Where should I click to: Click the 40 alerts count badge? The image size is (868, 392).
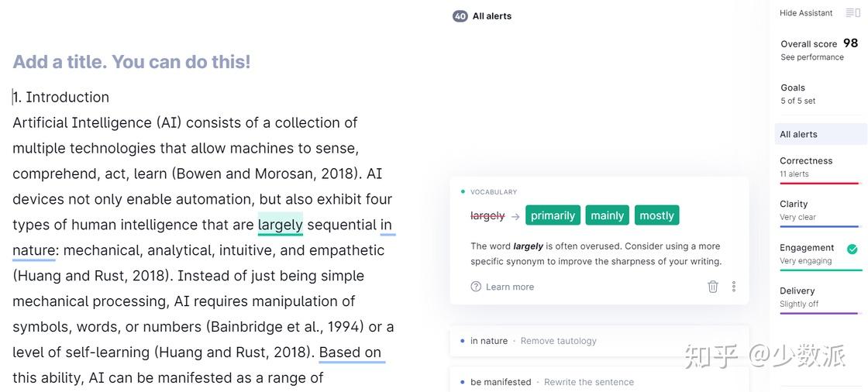pyautogui.click(x=460, y=16)
